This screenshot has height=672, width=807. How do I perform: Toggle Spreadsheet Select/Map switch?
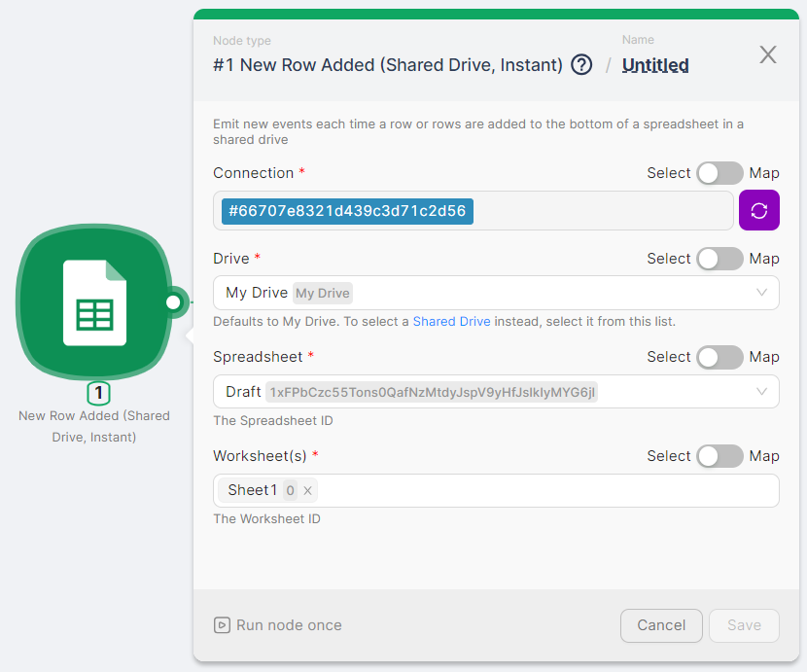coord(719,357)
